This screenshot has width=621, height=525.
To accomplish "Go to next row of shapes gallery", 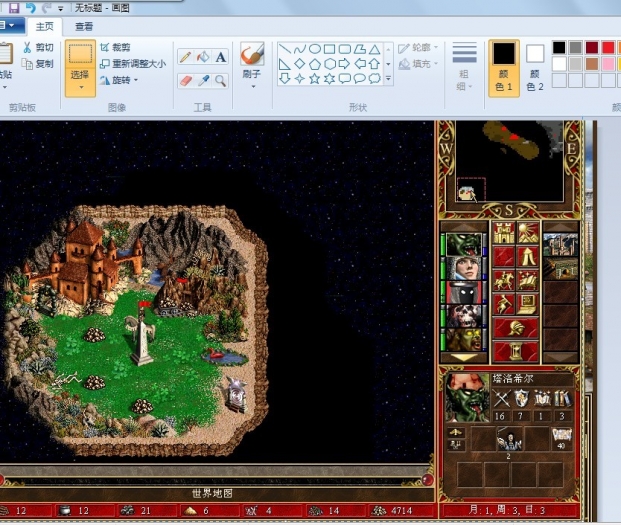I will point(388,64).
